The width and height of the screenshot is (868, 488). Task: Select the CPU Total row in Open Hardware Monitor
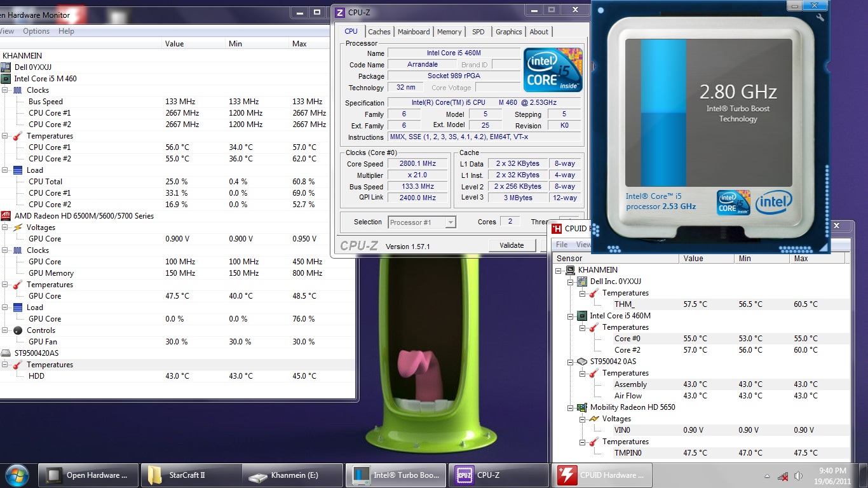177,182
